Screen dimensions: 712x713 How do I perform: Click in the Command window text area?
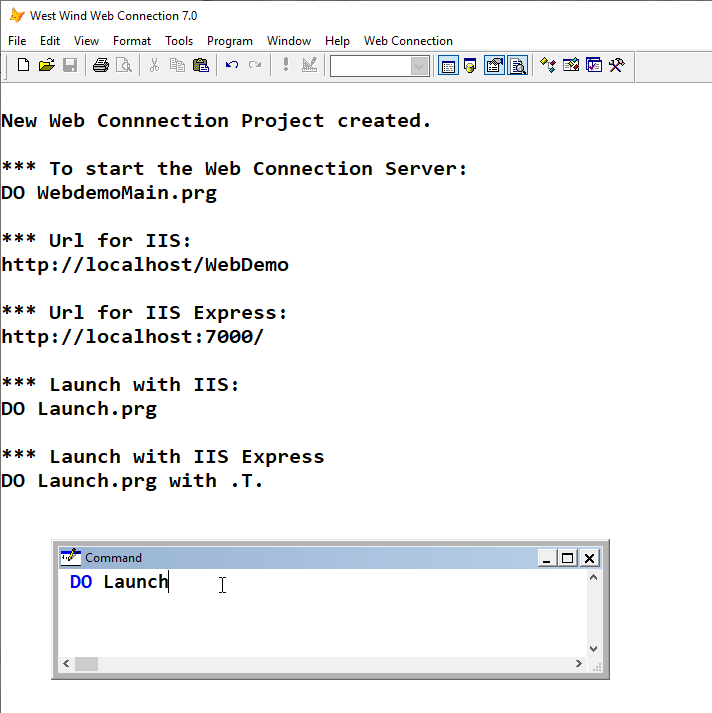(322, 612)
